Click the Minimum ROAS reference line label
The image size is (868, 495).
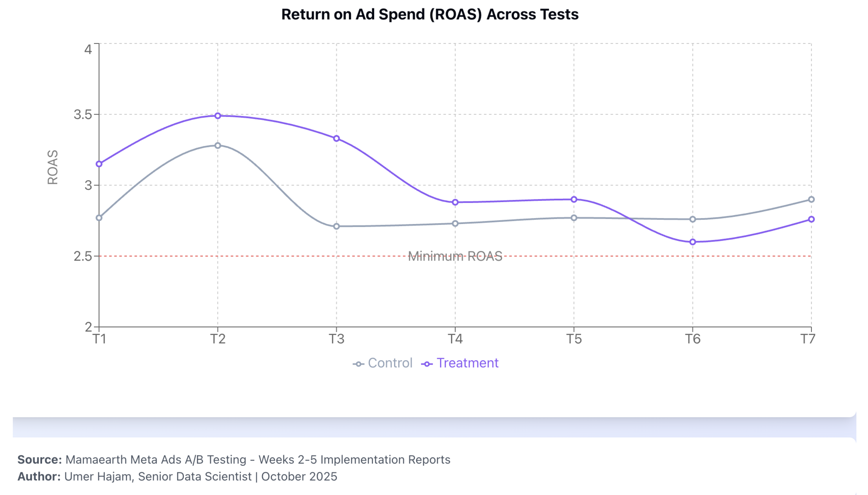455,256
